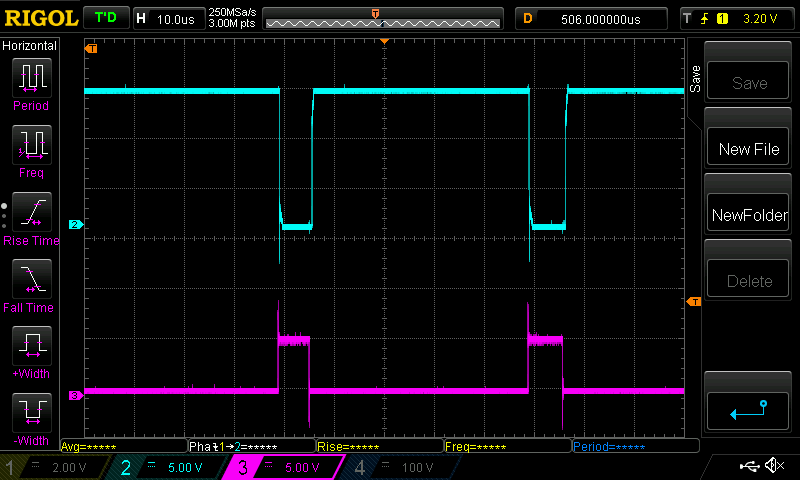
Task: Open the Horizontal measurement menu header
Action: point(30,46)
